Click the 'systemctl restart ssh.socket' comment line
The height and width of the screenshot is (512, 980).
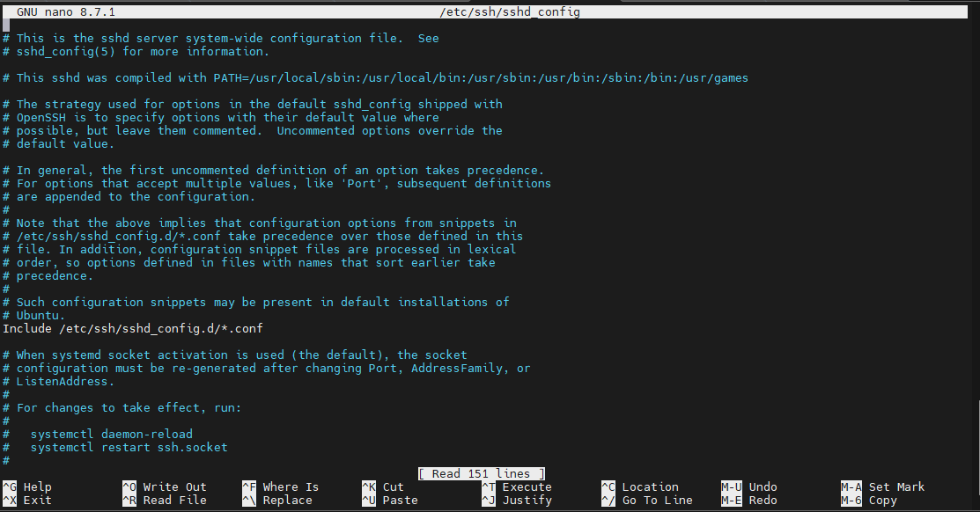click(115, 447)
